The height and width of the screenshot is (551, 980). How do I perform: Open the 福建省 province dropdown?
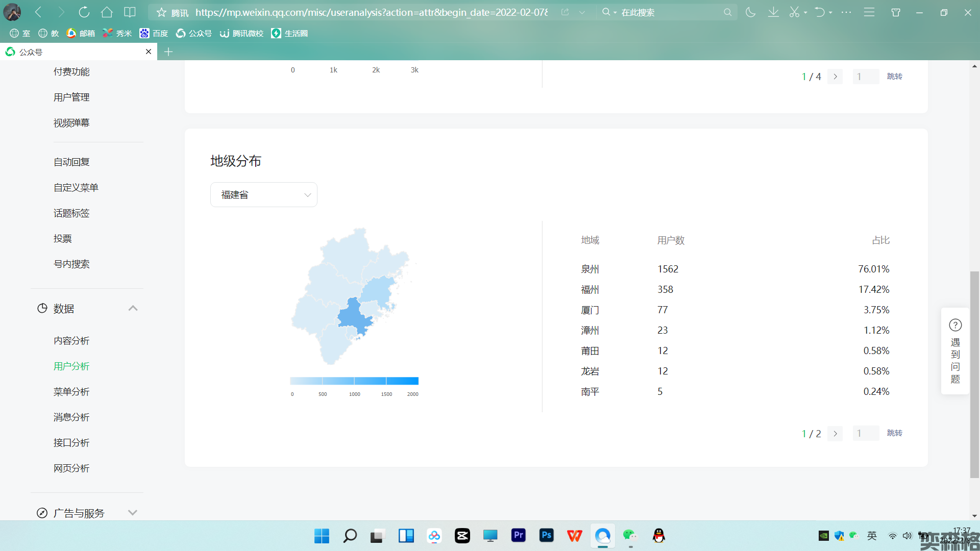click(x=264, y=195)
